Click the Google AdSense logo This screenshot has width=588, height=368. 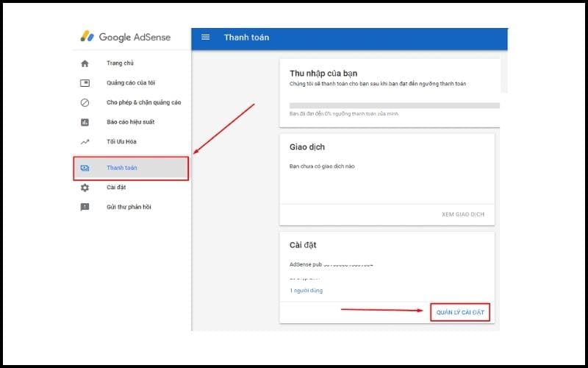[125, 37]
